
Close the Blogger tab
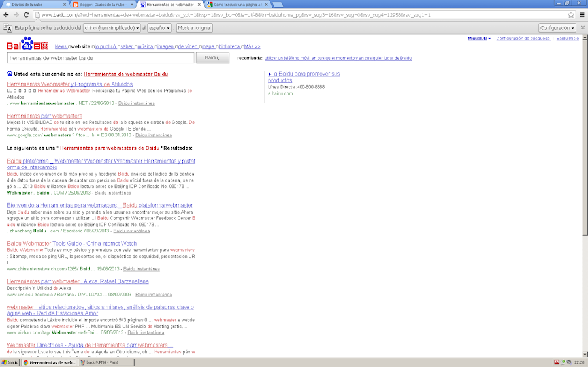click(131, 5)
